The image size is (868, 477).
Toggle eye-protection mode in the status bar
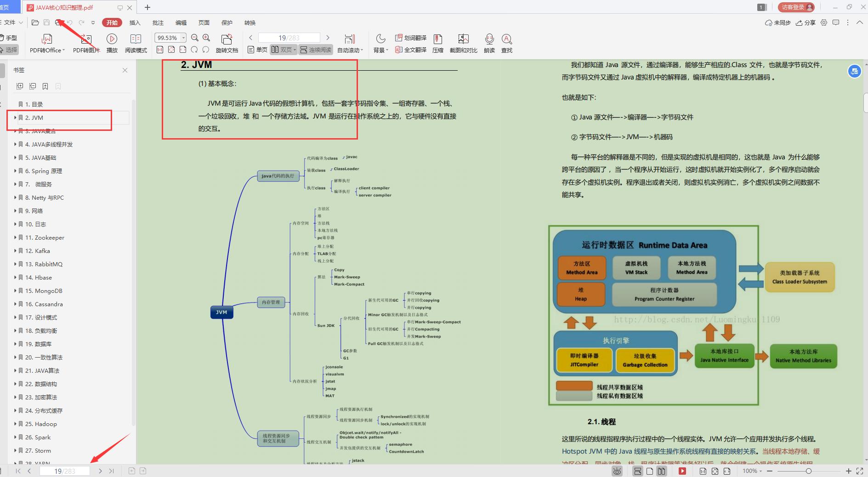tap(616, 471)
